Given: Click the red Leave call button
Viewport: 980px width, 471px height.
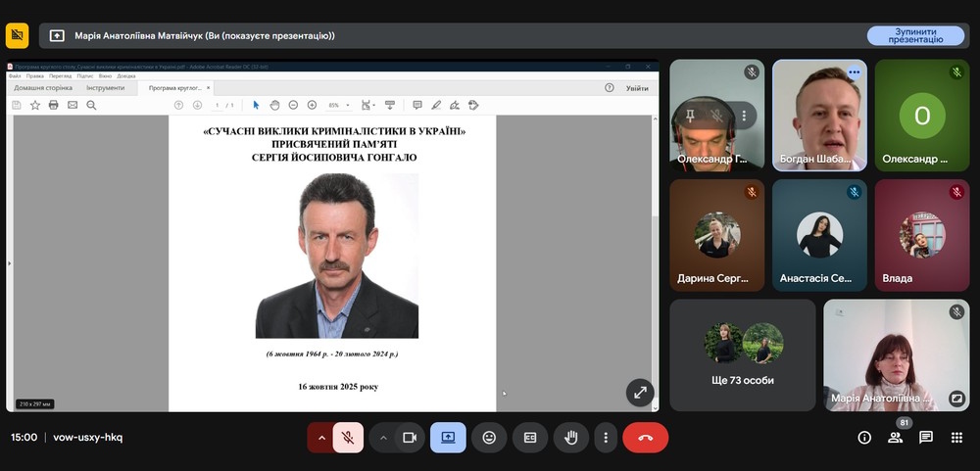Looking at the screenshot, I should point(645,438).
